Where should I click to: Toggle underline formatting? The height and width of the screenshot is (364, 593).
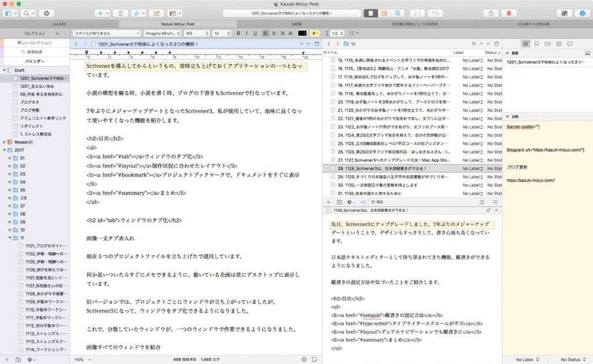click(255, 33)
